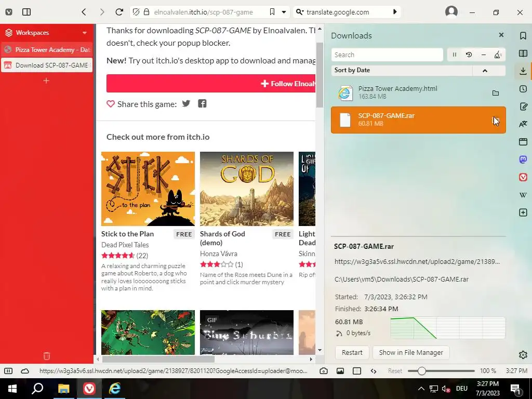Screen dimensions: 532x399
Task: Open the Vivaldi main menu icon
Action: coord(9,12)
